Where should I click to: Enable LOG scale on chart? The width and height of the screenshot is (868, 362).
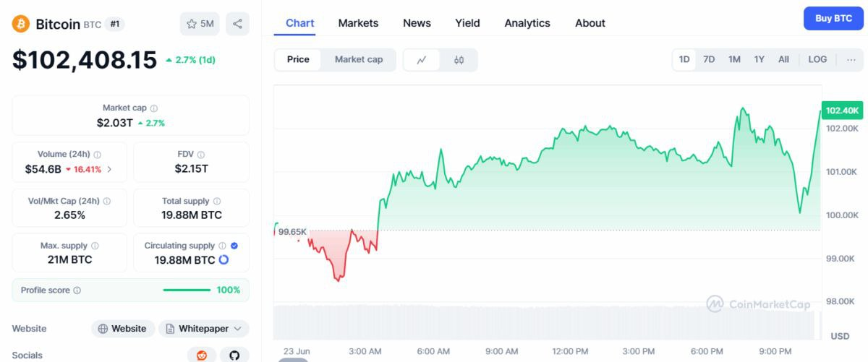pos(817,59)
